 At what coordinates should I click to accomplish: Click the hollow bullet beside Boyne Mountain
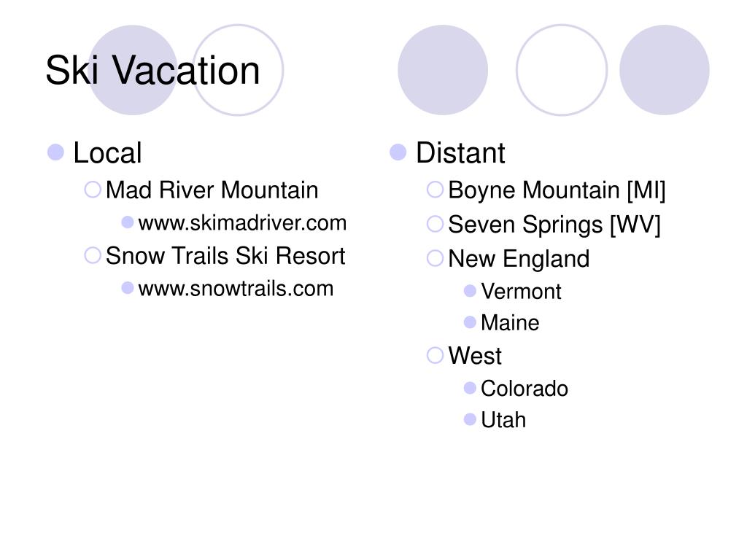[x=435, y=190]
